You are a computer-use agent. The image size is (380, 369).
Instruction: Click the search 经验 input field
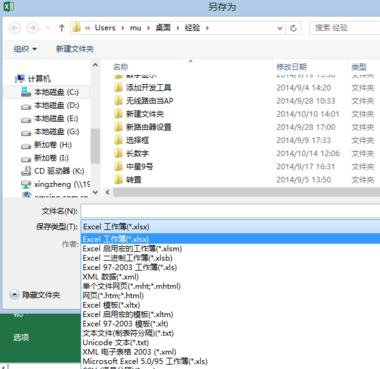tap(345, 28)
